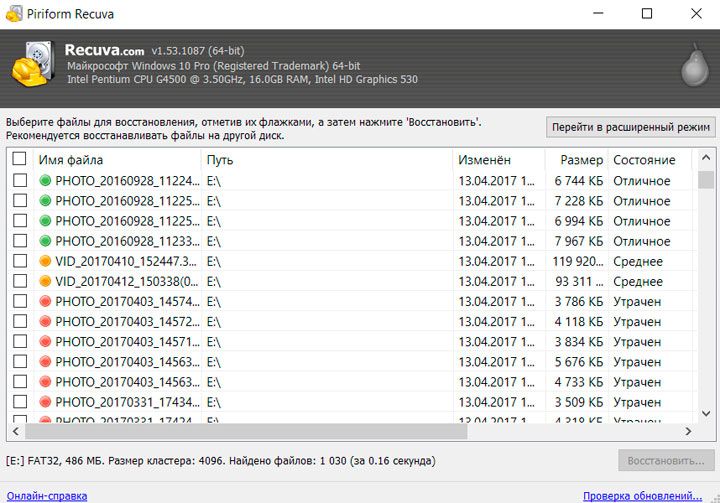Click the horizontal scrollbar left arrow

(x=16, y=431)
